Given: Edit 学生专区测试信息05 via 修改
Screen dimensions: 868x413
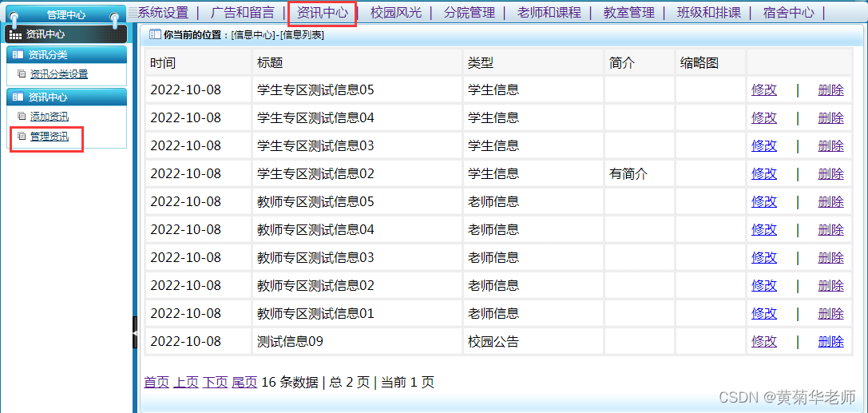Looking at the screenshot, I should coord(764,89).
